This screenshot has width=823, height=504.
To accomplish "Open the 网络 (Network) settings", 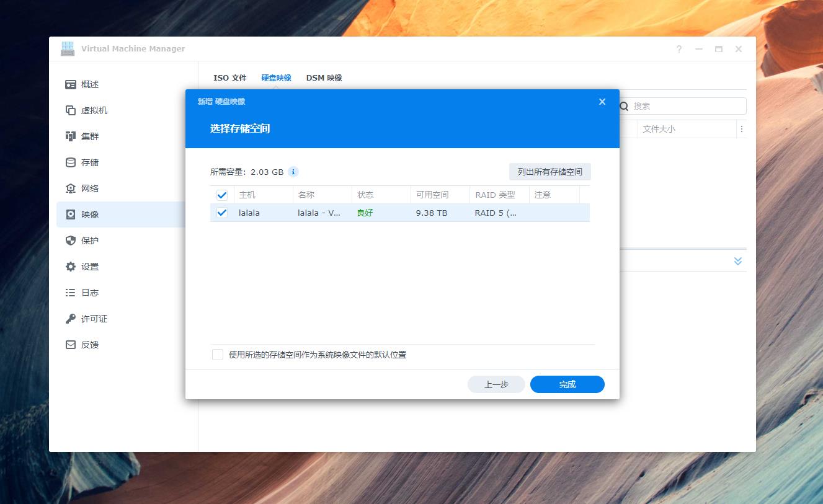I will click(x=89, y=188).
